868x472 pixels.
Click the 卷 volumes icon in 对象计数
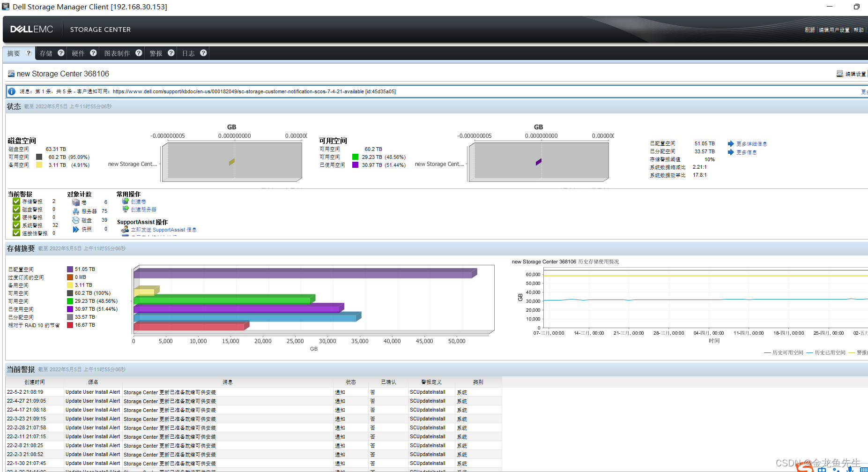pos(76,202)
